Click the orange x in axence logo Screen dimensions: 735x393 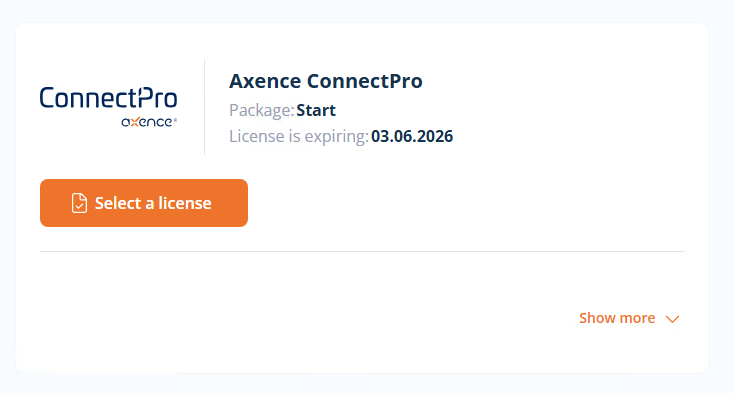(135, 122)
